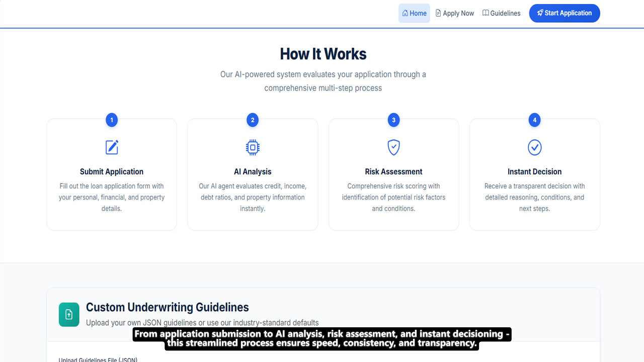Image resolution: width=644 pixels, height=362 pixels.
Task: Click the 'Our AI agent evaluates credit' description
Action: [x=253, y=197]
